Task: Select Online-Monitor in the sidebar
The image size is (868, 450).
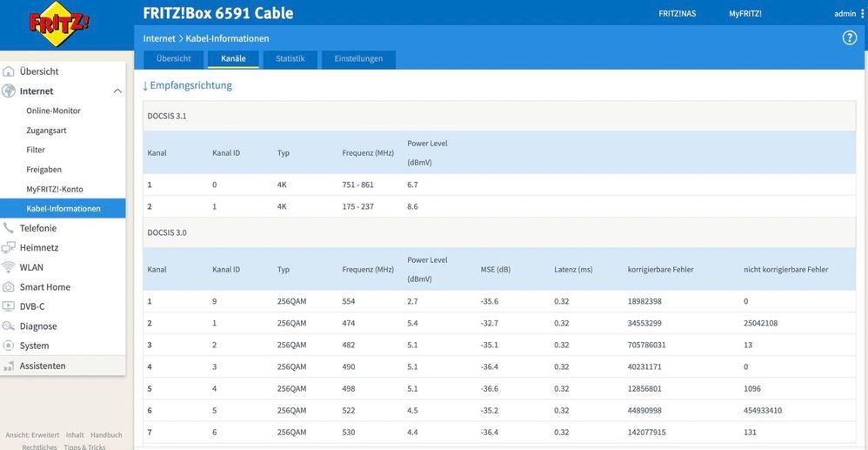Action: (54, 111)
